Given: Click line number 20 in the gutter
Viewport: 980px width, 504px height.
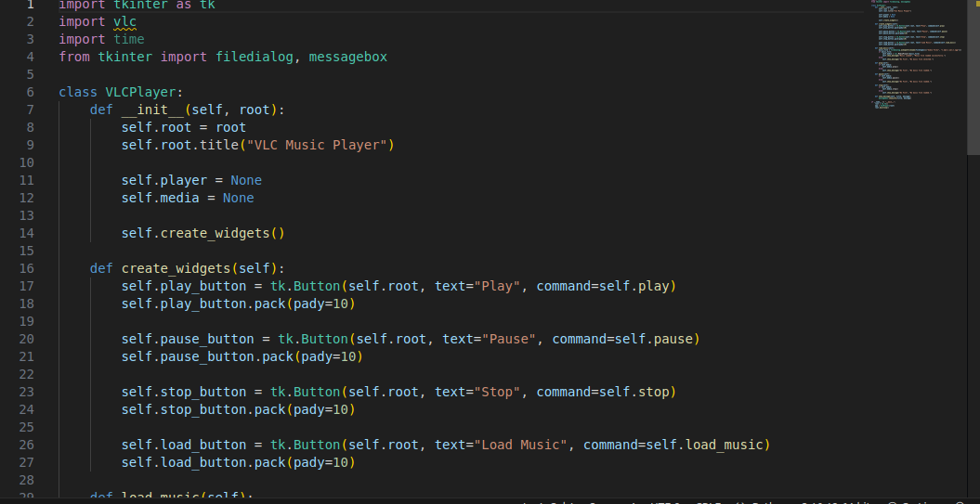Looking at the screenshot, I should point(27,339).
